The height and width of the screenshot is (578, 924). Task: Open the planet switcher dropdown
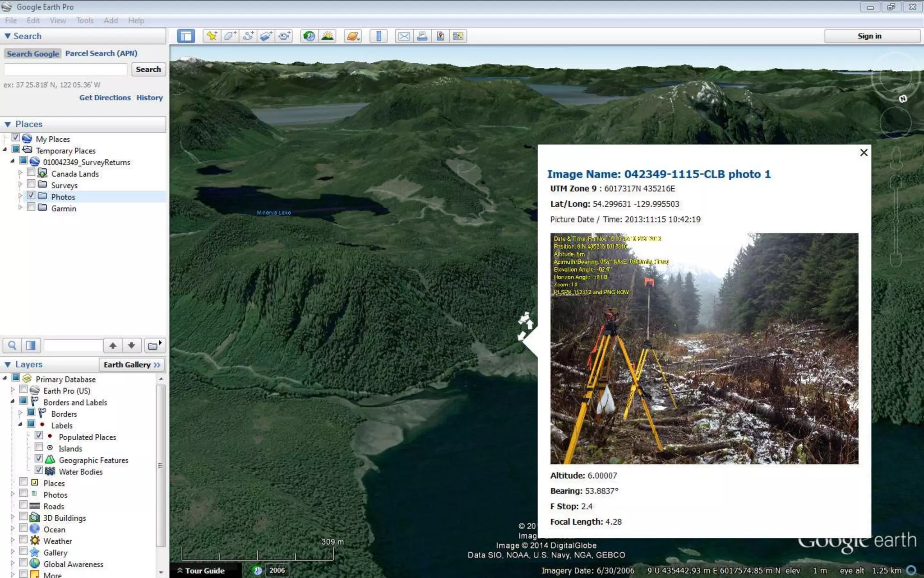click(x=353, y=36)
